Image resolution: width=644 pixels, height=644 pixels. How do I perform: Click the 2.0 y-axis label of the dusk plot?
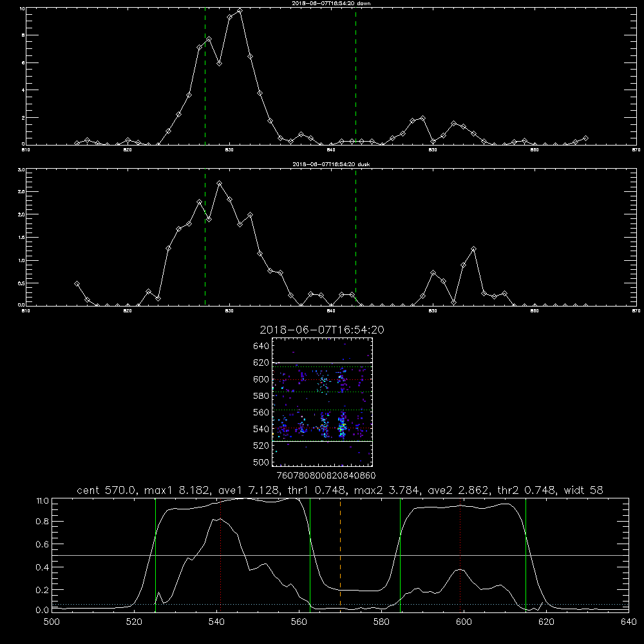pyautogui.click(x=22, y=214)
